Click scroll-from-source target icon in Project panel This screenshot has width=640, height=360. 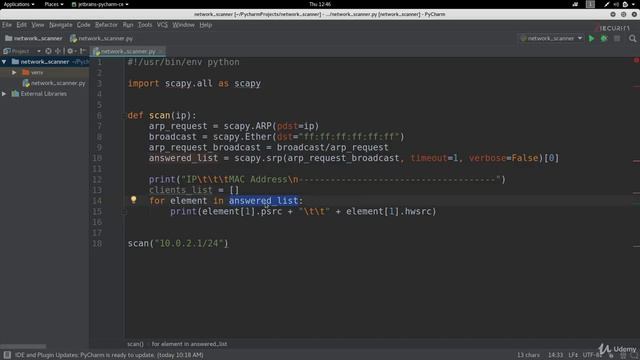tap(49, 51)
